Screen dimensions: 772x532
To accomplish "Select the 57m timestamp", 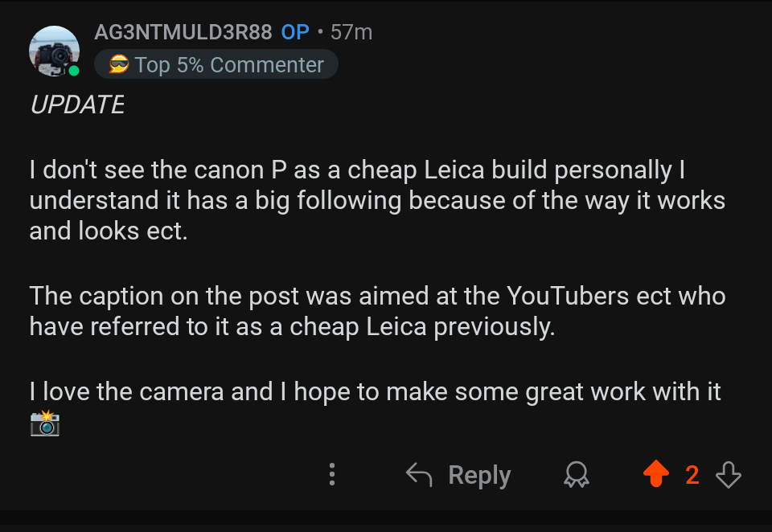I will (351, 32).
